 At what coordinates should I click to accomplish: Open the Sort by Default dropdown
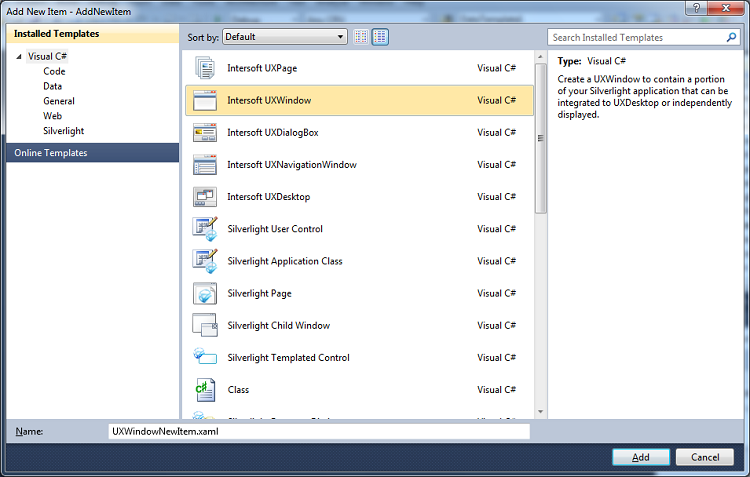pos(285,37)
